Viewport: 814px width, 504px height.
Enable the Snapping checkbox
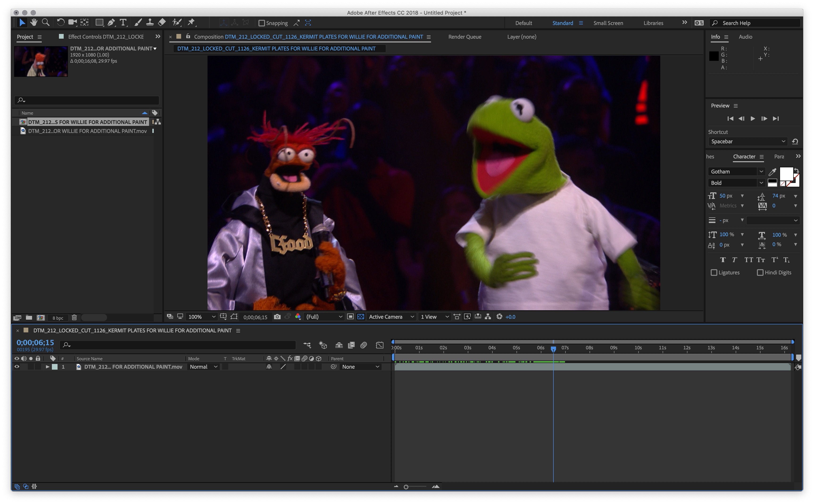(x=262, y=23)
